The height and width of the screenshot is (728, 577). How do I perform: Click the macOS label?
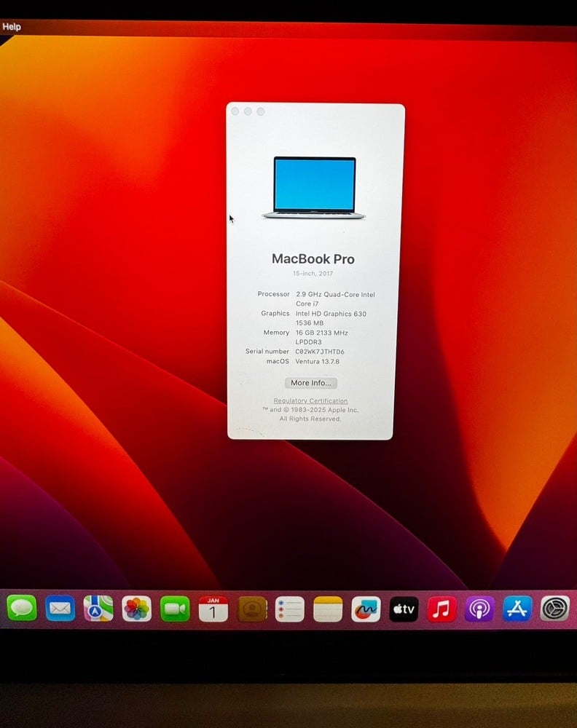[x=278, y=361]
